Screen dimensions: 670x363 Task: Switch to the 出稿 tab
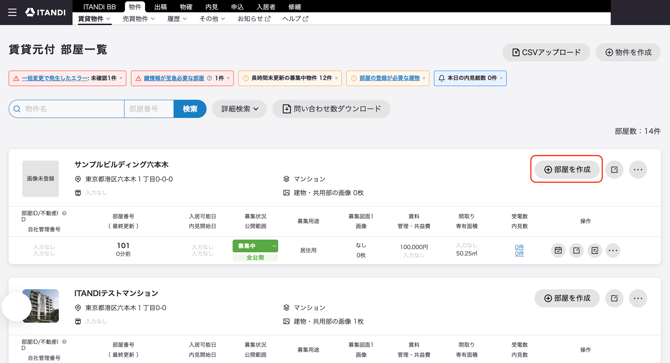pyautogui.click(x=160, y=7)
